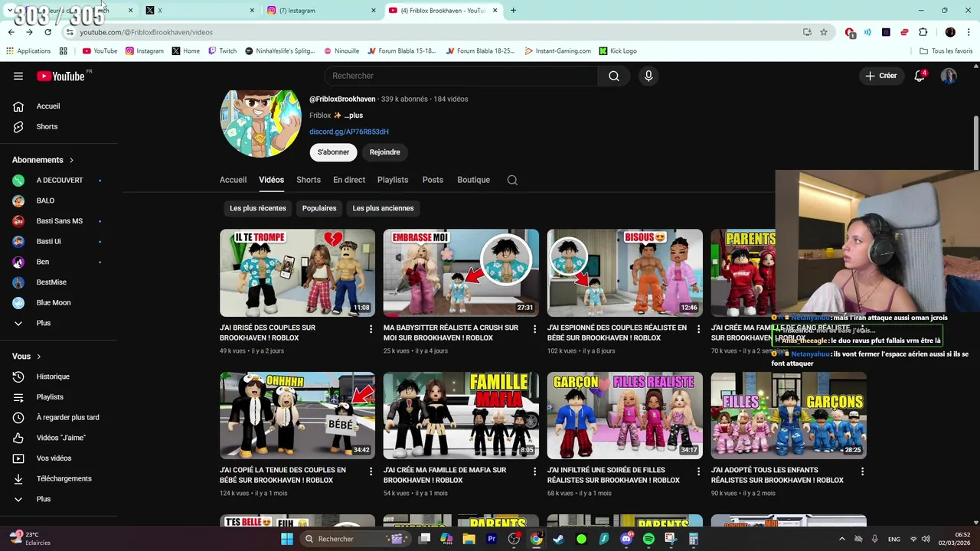Switch to channel Shorts tab
This screenshot has height=551, width=980.
309,180
